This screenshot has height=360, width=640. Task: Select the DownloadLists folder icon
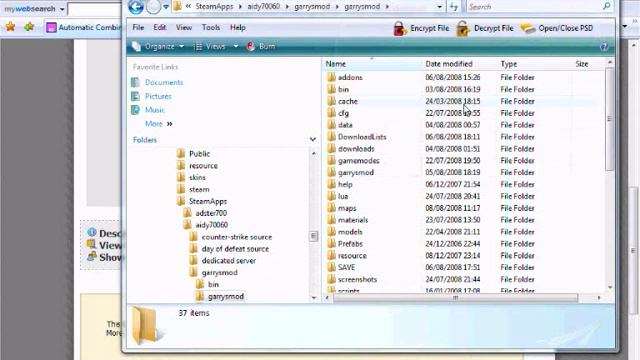pyautogui.click(x=331, y=137)
